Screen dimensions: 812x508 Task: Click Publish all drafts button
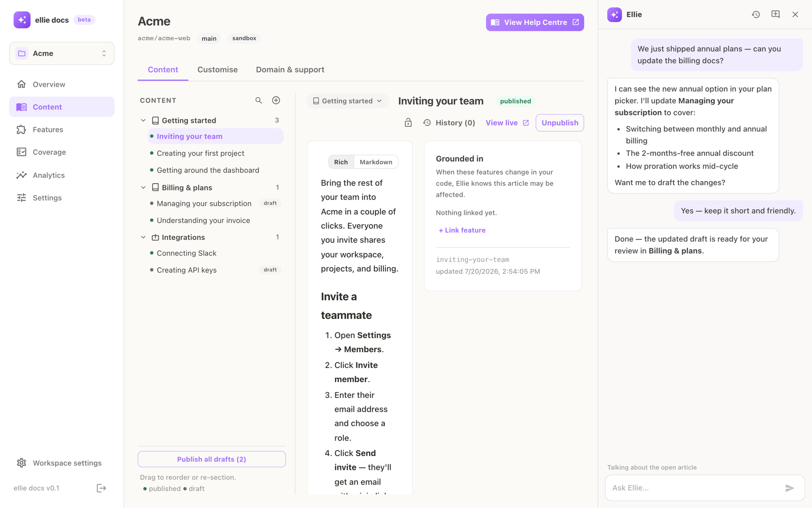click(x=212, y=459)
